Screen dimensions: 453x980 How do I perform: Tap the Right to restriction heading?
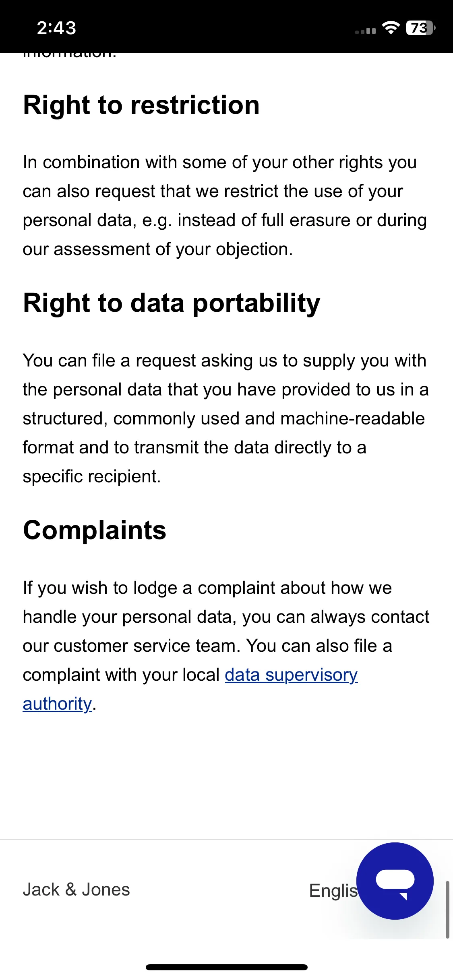click(141, 105)
